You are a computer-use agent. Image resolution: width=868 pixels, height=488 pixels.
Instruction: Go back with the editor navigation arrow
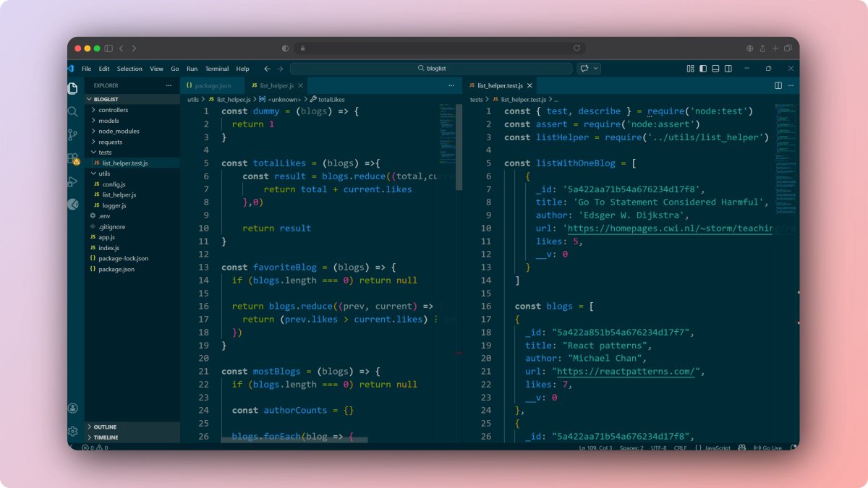pyautogui.click(x=267, y=69)
